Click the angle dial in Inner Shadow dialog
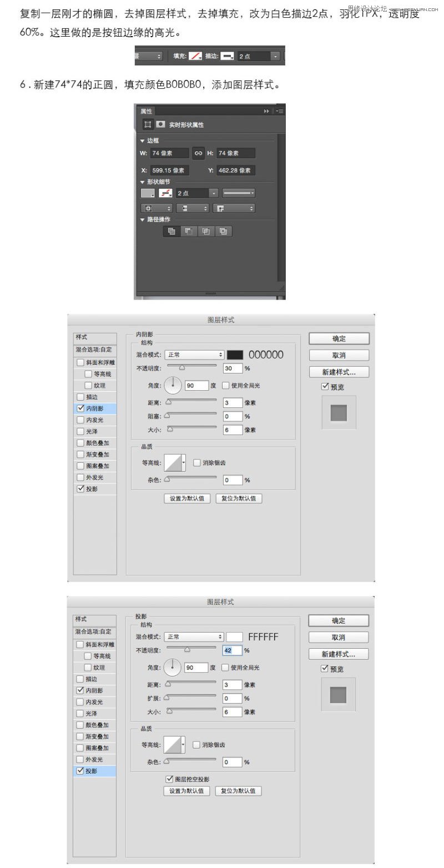The height and width of the screenshot is (868, 444). click(173, 385)
